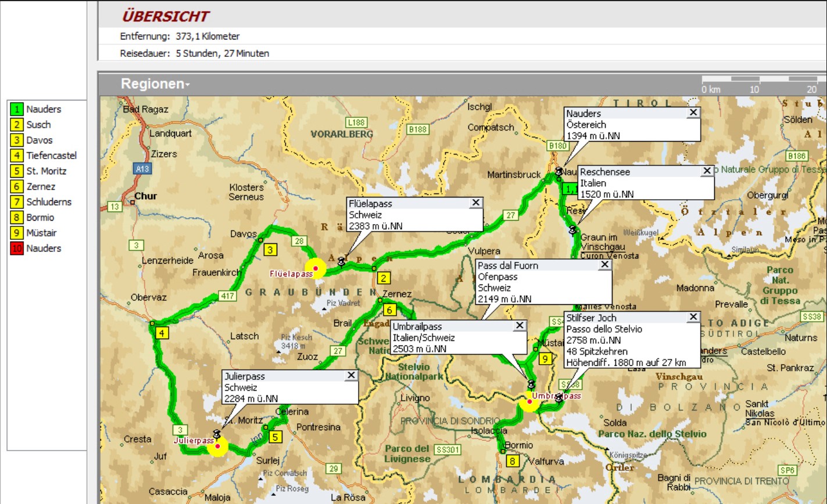Click the Umbrailpass yellow circle marker
Screen dimensions: 827x504
click(529, 401)
